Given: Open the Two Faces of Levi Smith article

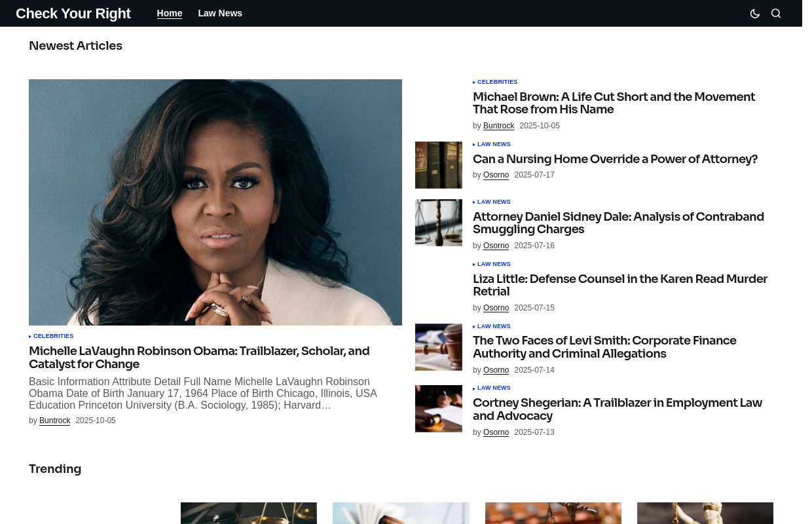Looking at the screenshot, I should pyautogui.click(x=604, y=347).
